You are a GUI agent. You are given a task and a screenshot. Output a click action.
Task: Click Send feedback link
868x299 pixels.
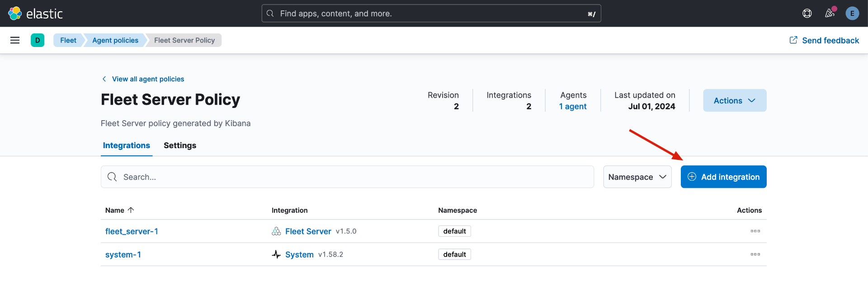tap(830, 40)
